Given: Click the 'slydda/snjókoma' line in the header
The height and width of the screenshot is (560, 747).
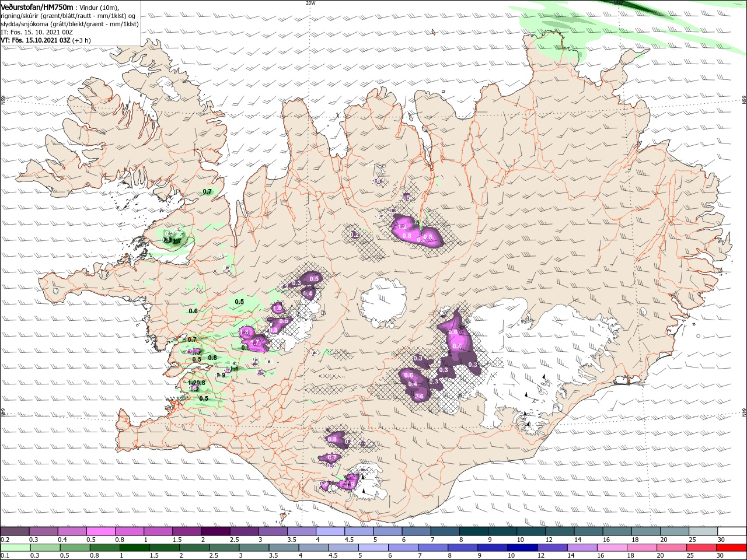Looking at the screenshot, I should click(69, 24).
